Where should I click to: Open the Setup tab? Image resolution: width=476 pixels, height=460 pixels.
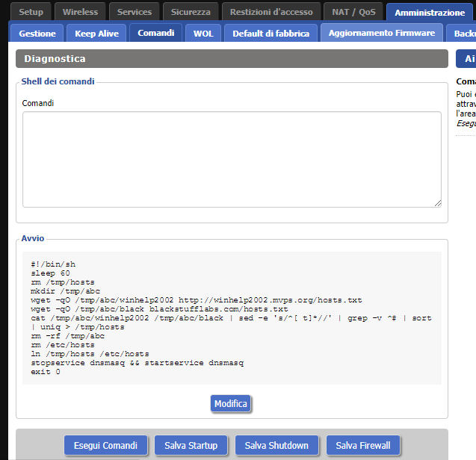point(31,12)
